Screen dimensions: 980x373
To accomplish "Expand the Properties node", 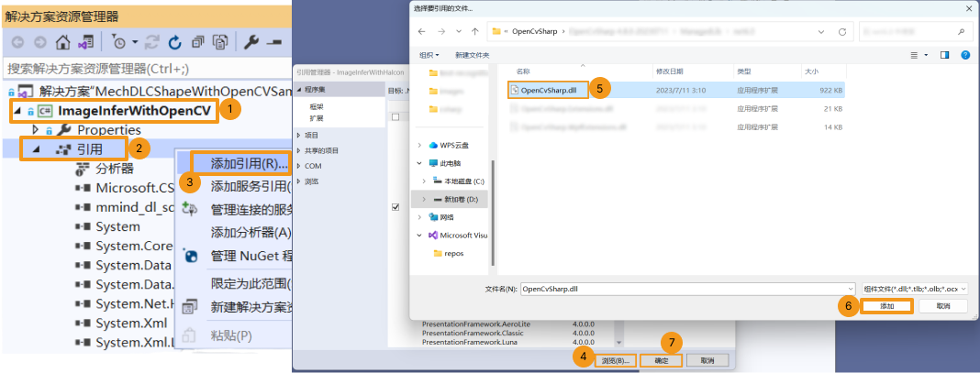I will coord(35,130).
